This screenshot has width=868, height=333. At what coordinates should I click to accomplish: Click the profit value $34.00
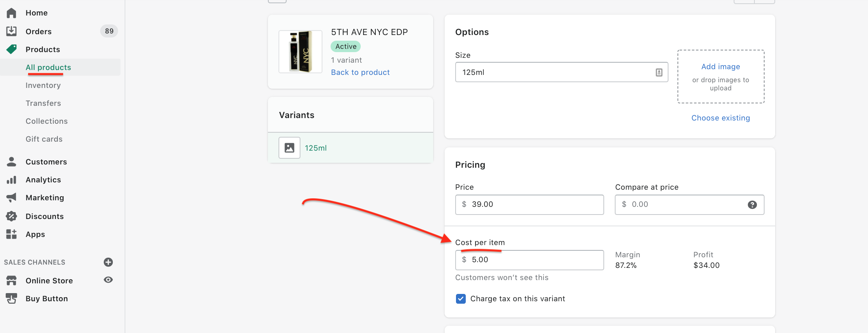pyautogui.click(x=706, y=265)
